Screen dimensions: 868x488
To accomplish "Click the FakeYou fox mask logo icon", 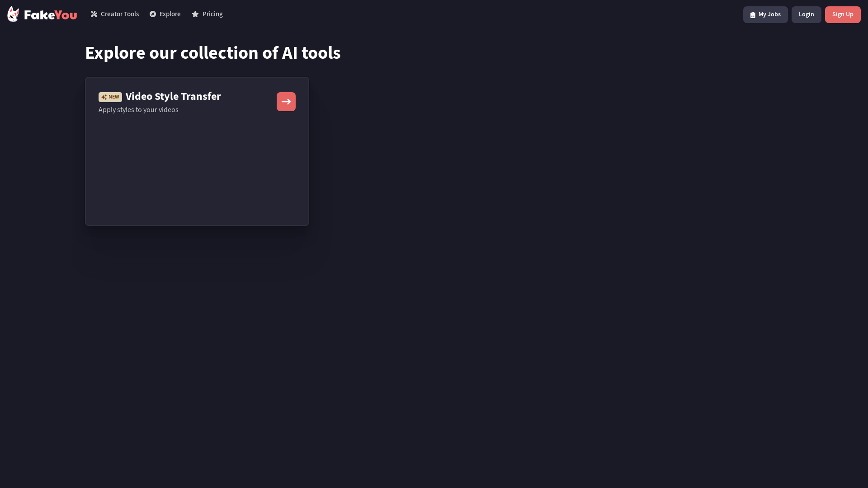I will [14, 14].
